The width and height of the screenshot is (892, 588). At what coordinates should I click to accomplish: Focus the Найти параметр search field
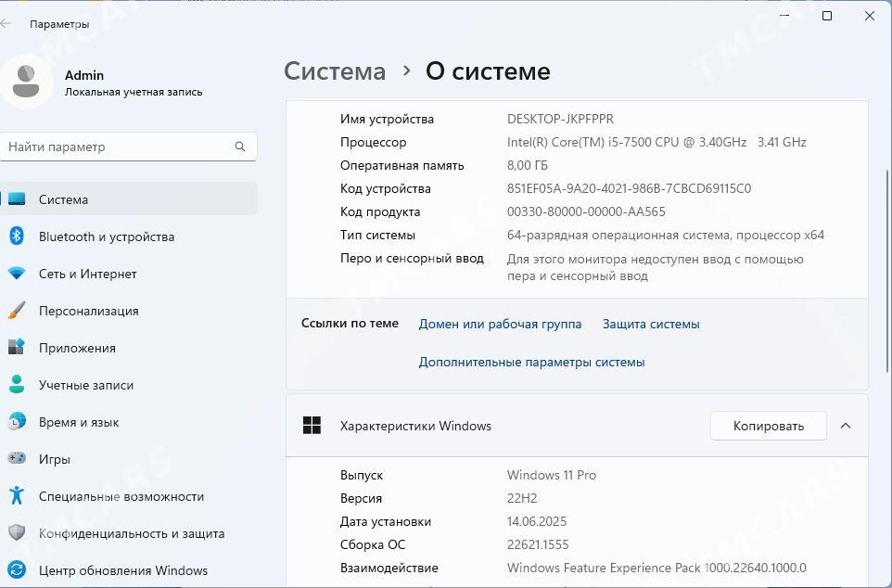pyautogui.click(x=129, y=147)
